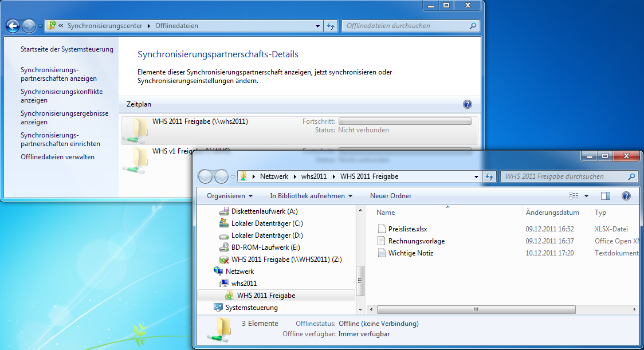Expand the arrow after Netzwerk breadcrumb

(294, 176)
